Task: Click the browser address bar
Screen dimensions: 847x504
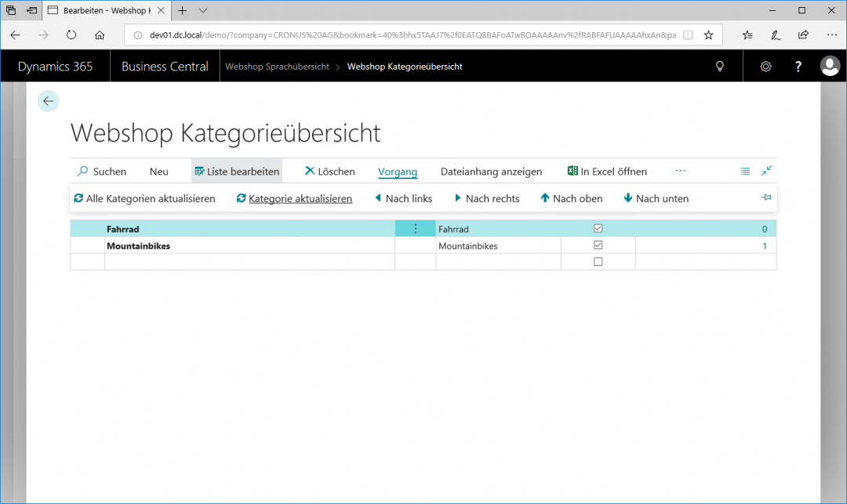Action: click(x=413, y=35)
